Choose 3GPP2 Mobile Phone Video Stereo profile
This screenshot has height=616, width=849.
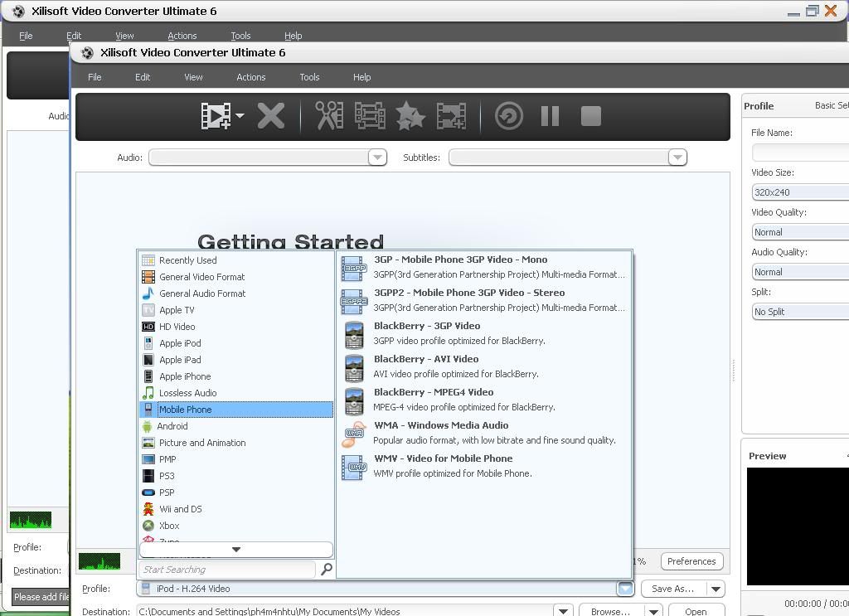click(484, 300)
